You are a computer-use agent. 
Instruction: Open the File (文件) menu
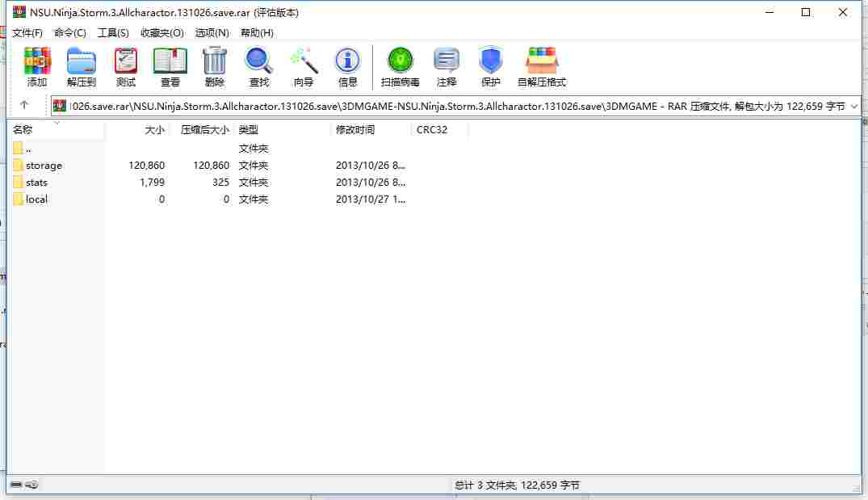click(27, 32)
